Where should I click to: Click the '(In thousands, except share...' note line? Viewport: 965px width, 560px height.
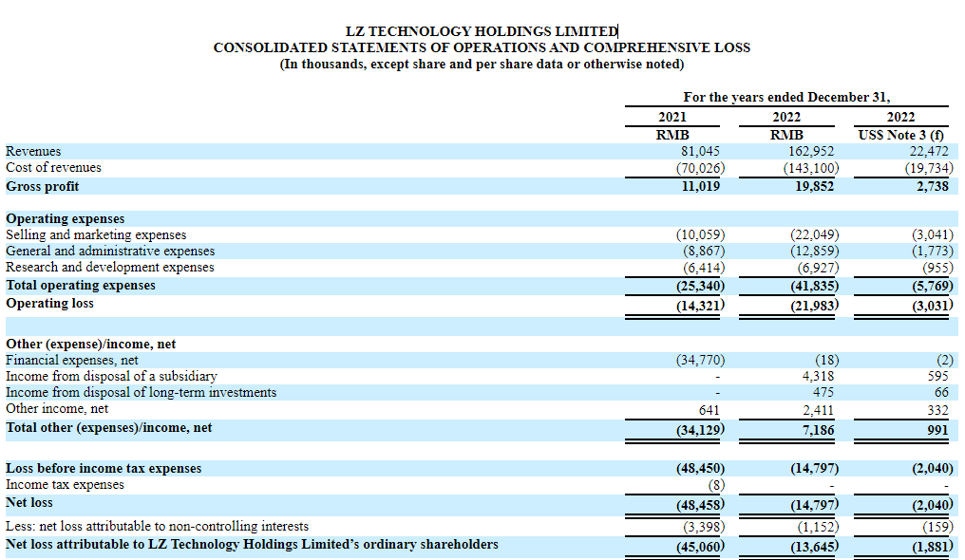coord(482,64)
